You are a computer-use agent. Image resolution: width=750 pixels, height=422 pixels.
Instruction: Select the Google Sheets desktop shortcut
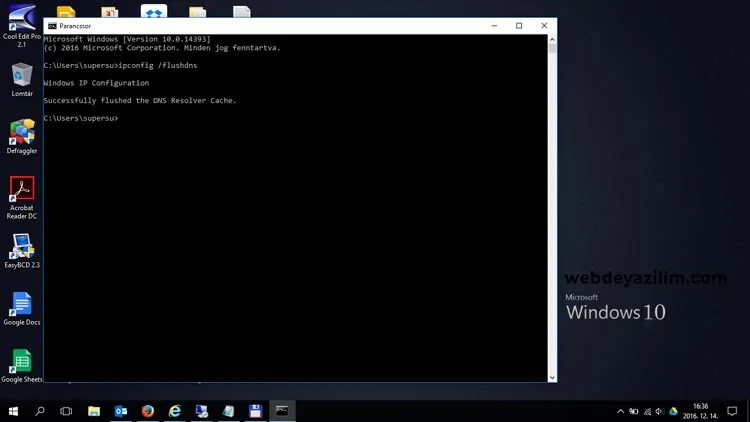[22, 366]
